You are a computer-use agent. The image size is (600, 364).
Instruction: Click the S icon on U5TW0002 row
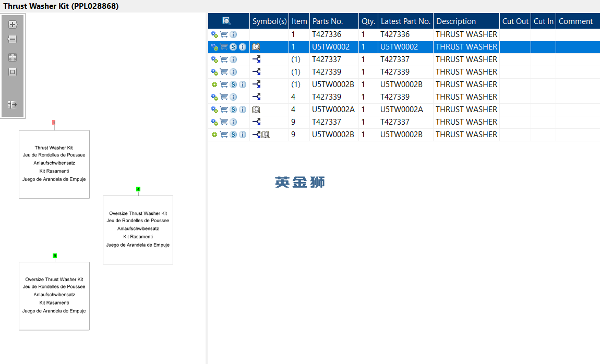[233, 47]
